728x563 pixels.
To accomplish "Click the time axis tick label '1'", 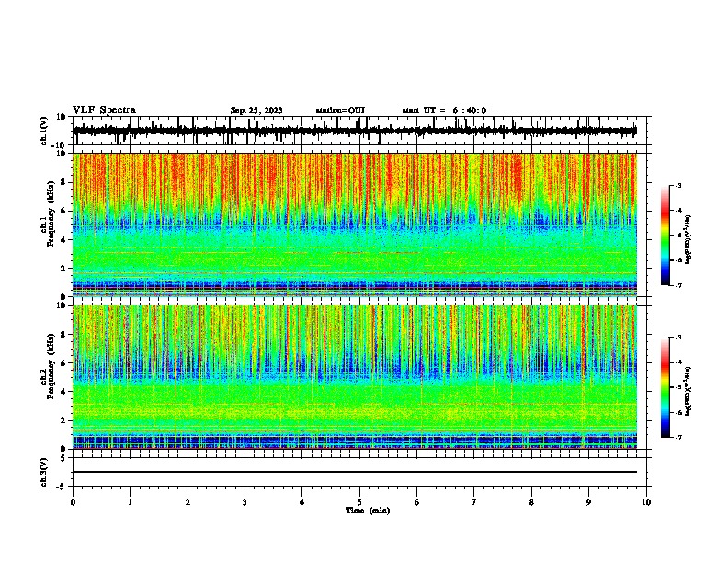I will [130, 502].
